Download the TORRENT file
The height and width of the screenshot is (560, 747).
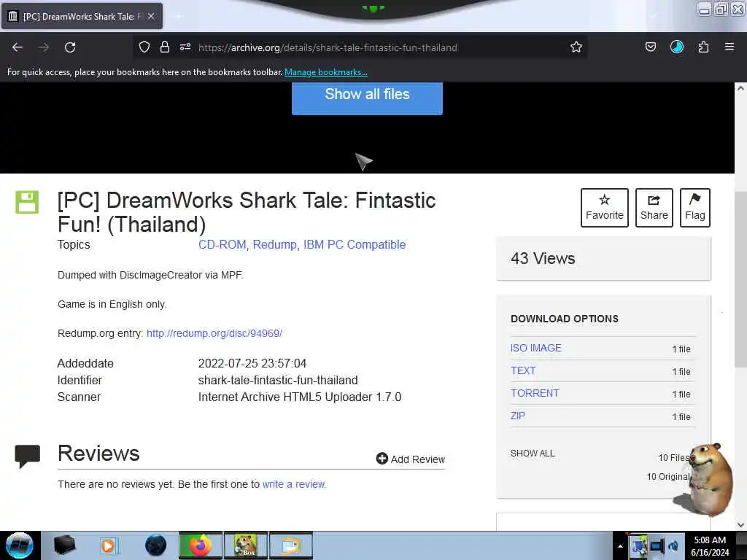tap(535, 393)
